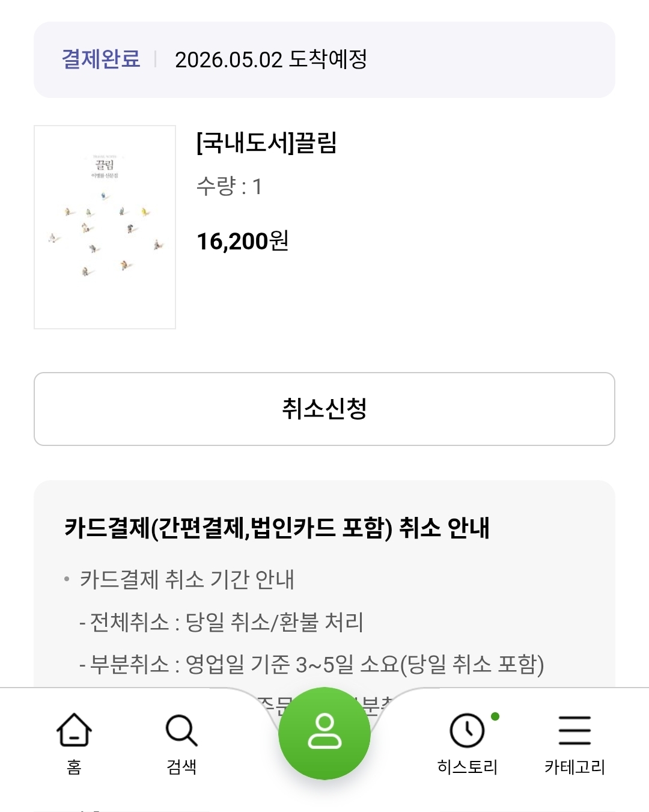Tap the 카테고리 text label

(x=574, y=767)
